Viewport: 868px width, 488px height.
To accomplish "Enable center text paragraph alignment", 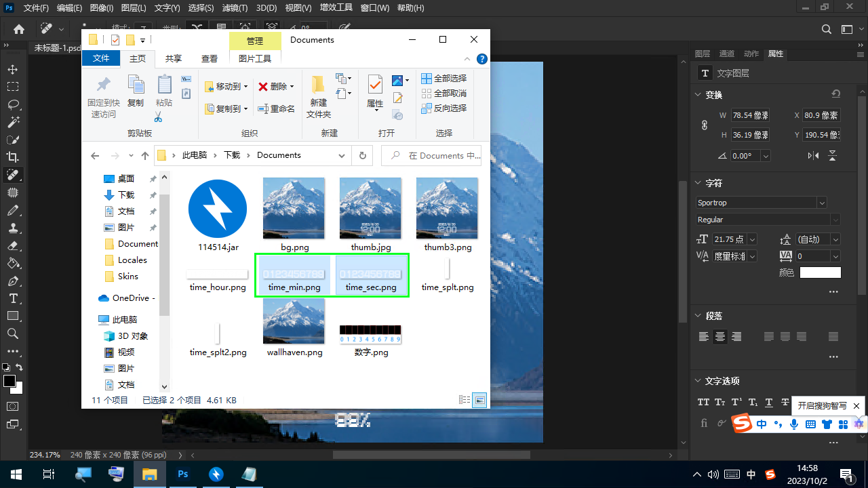I will [720, 337].
